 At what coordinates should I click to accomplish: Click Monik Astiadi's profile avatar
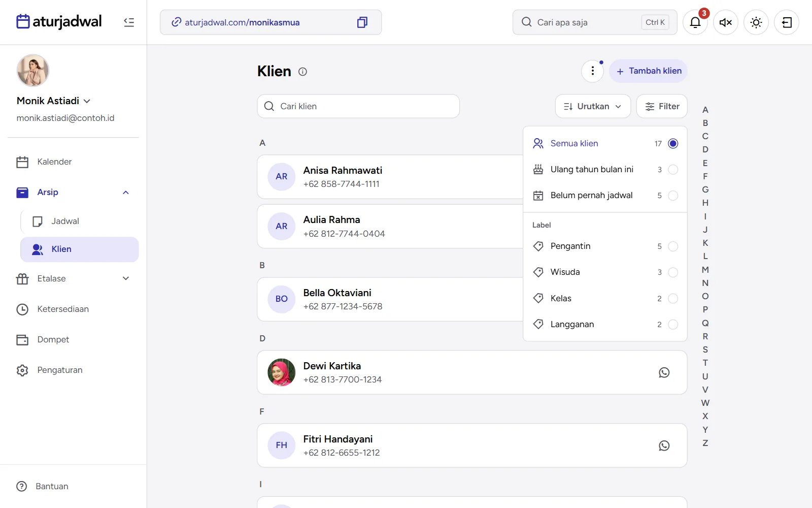33,71
